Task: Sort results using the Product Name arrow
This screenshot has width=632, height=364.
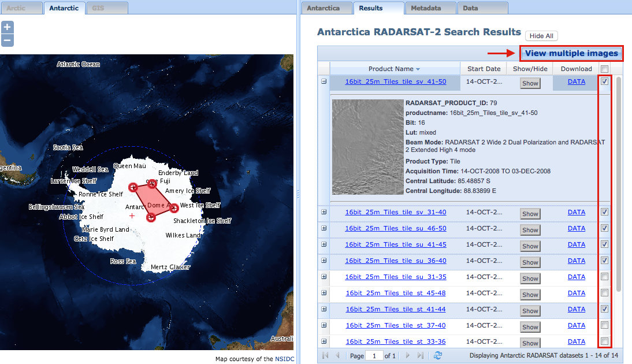Action: (419, 68)
